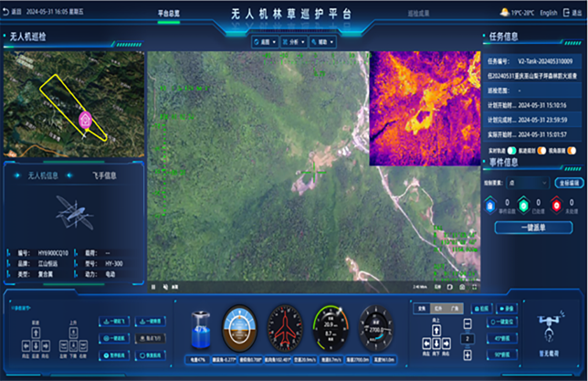
Task: Click the 一键派单 button
Action: coord(532,228)
